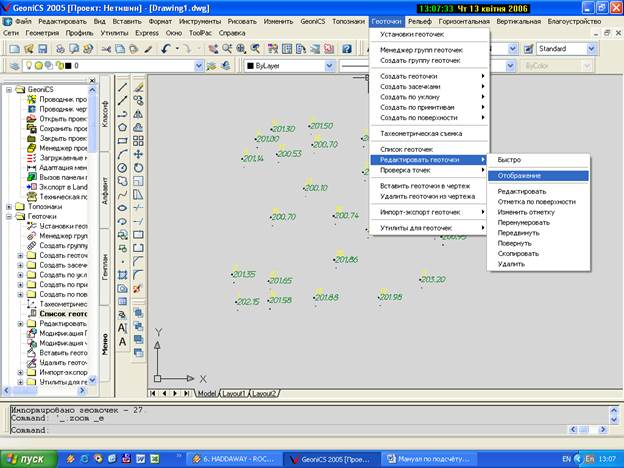Select the Rectangle draw tool
Image resolution: width=624 pixels, height=468 pixels.
pos(123,141)
